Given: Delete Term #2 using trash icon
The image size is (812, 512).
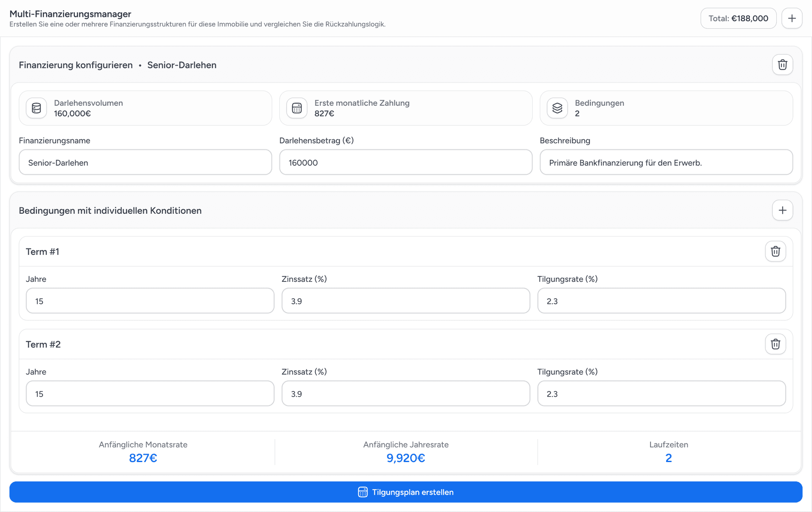Looking at the screenshot, I should [775, 344].
